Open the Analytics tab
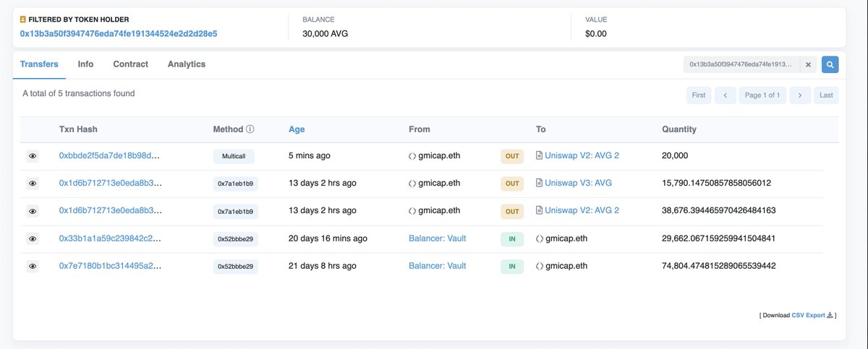Viewport: 868px width, 349px height. click(187, 64)
